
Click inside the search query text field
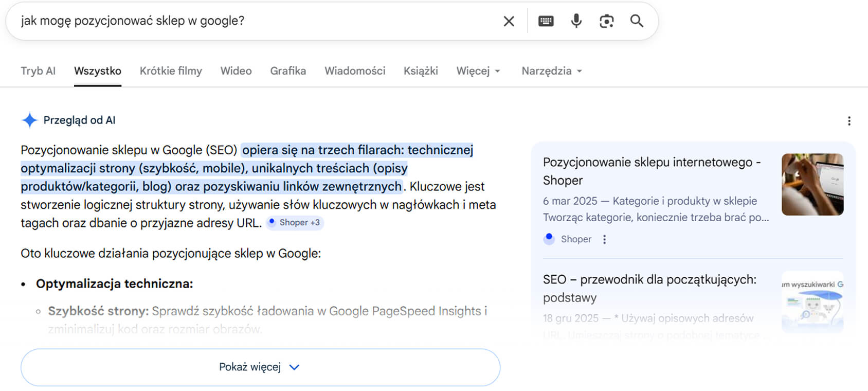tap(257, 21)
